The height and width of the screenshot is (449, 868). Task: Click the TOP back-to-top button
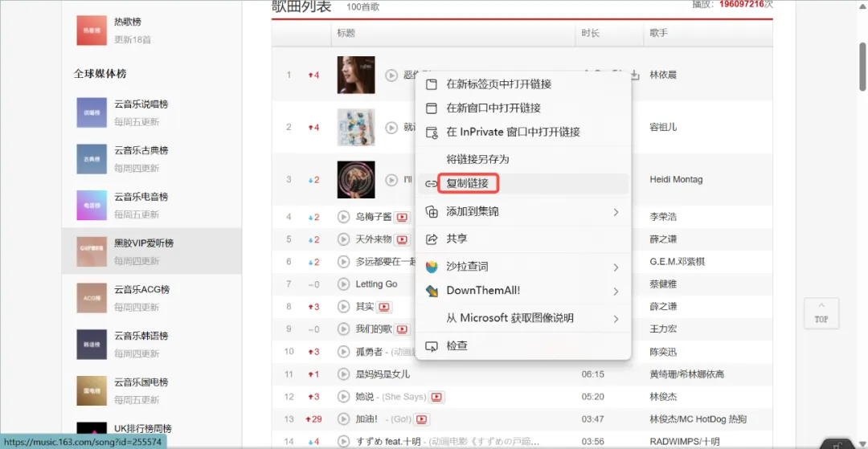pyautogui.click(x=821, y=313)
